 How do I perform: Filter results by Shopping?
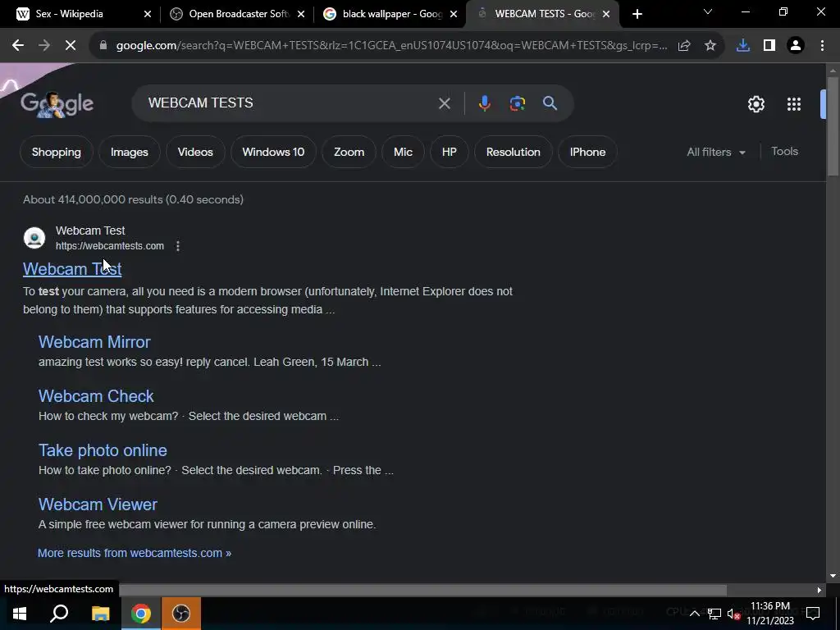[57, 152]
